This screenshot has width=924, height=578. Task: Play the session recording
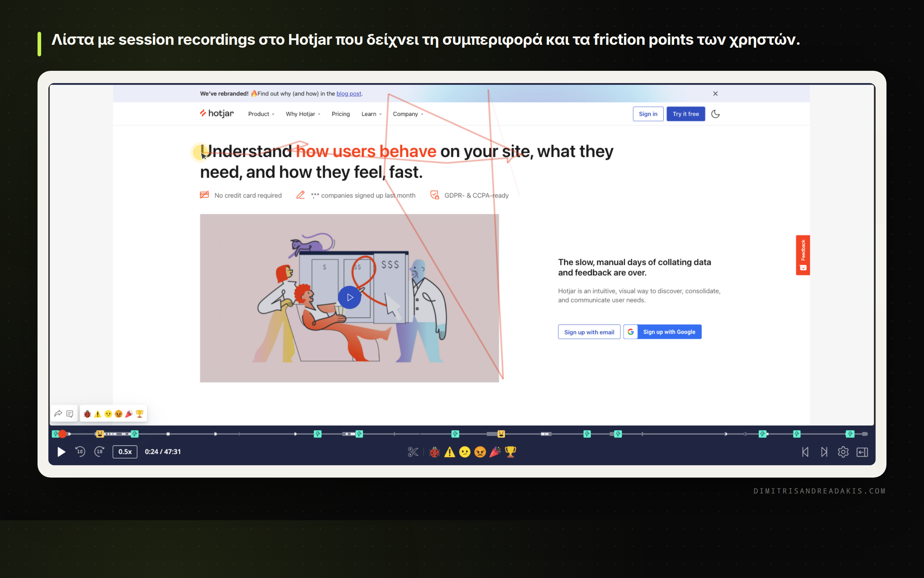(61, 452)
